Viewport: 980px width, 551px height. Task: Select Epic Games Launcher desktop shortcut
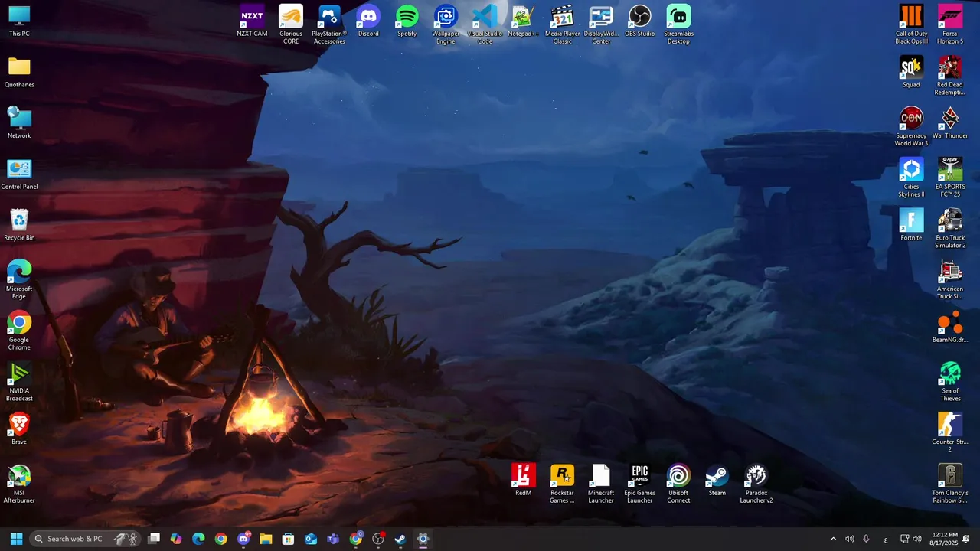point(640,484)
